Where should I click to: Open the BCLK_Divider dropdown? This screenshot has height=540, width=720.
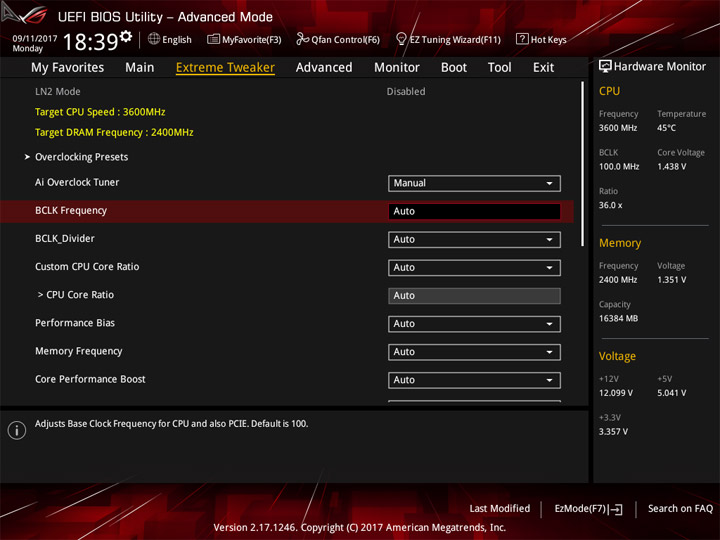pyautogui.click(x=474, y=240)
